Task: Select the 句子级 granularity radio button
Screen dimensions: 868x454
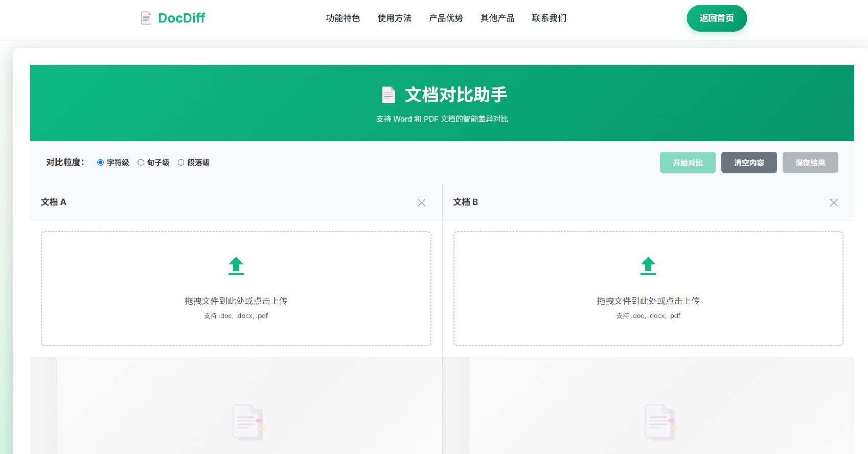Action: [141, 163]
